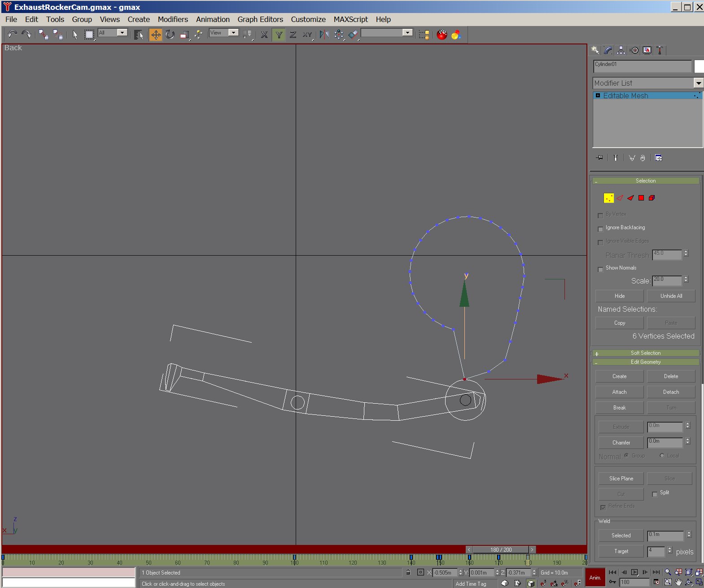Select the Move transform tool
704x588 pixels.
tap(156, 35)
